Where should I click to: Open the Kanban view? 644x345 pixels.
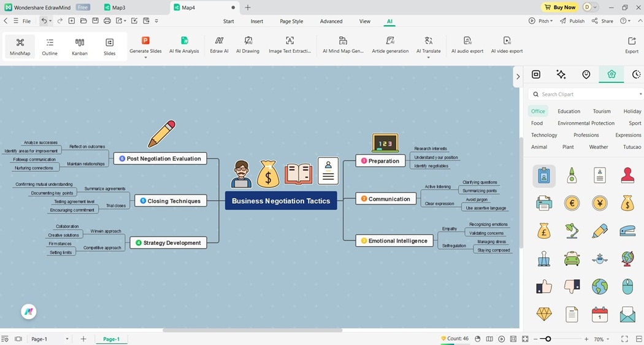80,47
